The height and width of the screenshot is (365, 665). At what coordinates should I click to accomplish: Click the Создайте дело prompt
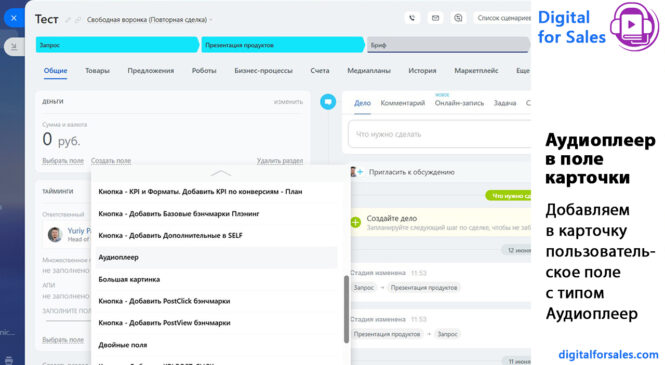[391, 218]
